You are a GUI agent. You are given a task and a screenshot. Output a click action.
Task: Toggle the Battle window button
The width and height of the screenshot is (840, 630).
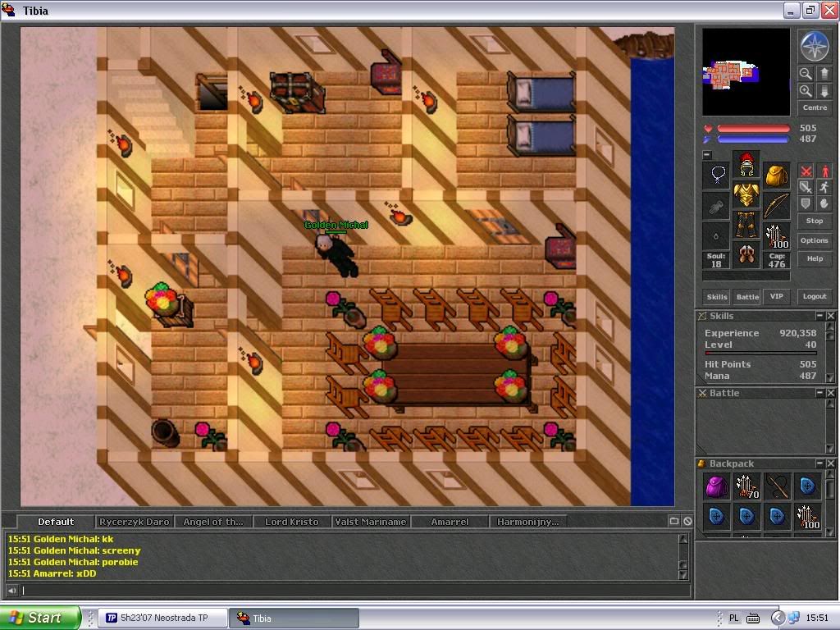(747, 297)
